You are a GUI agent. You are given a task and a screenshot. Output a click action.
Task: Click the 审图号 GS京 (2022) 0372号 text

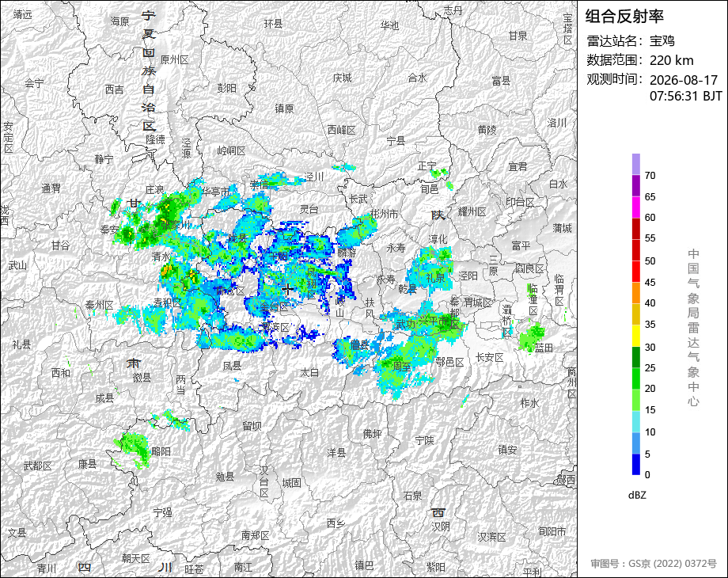coord(654,563)
